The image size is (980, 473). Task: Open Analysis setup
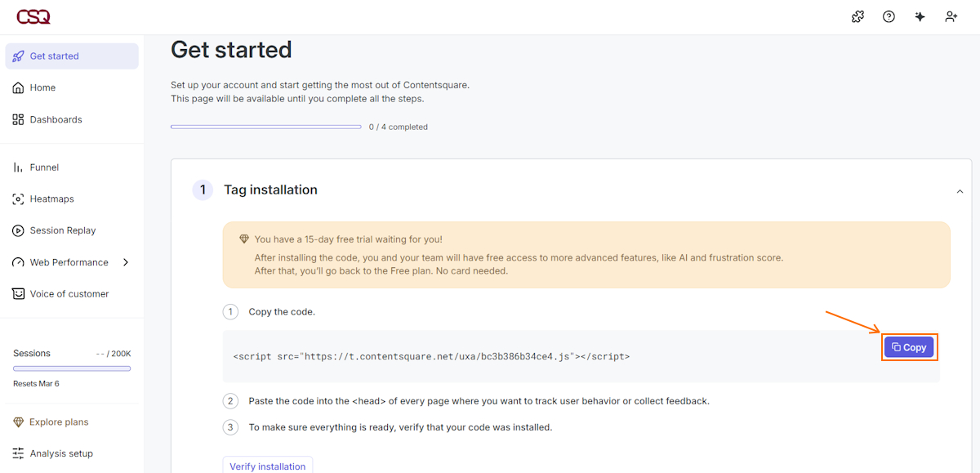(x=63, y=453)
